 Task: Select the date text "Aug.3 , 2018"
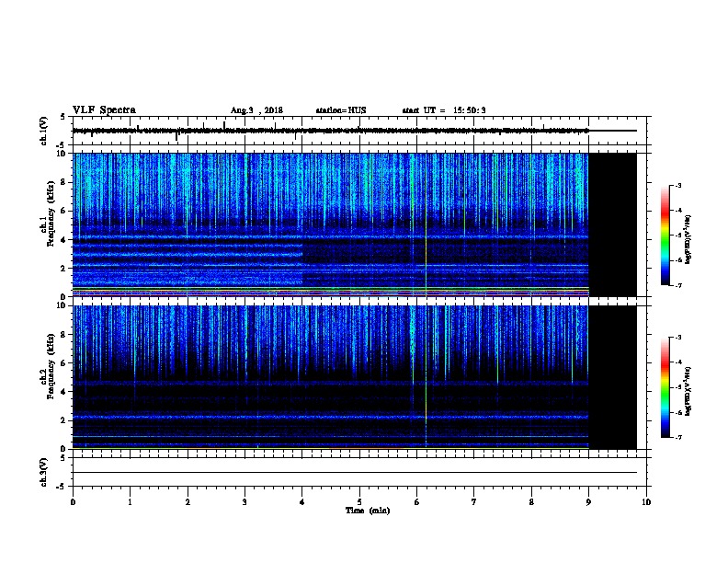click(256, 110)
